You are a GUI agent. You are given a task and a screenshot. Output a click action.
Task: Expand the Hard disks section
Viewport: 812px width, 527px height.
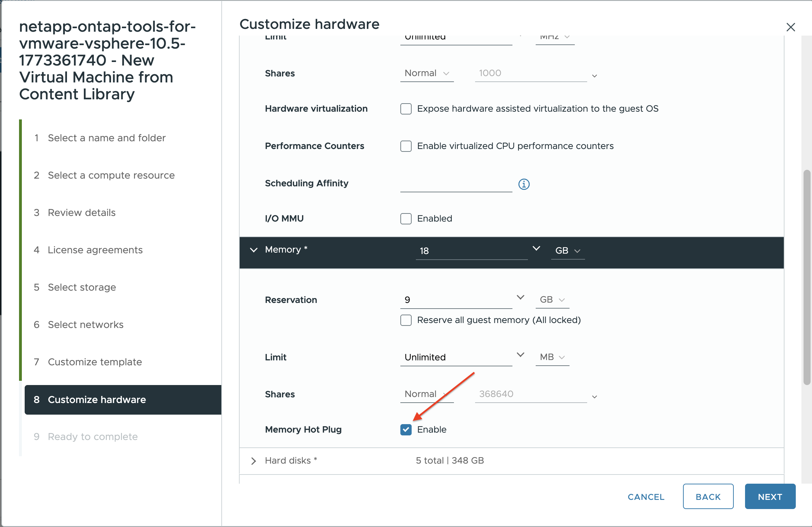[253, 461]
